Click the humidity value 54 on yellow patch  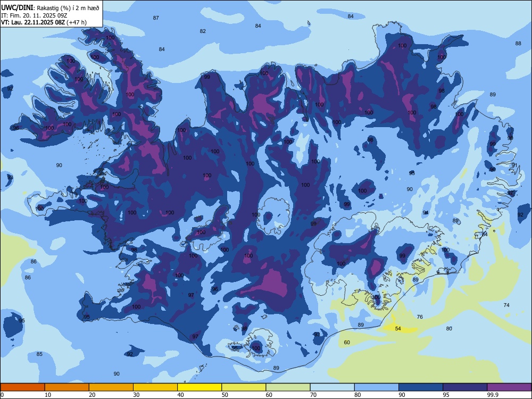pos(398,328)
